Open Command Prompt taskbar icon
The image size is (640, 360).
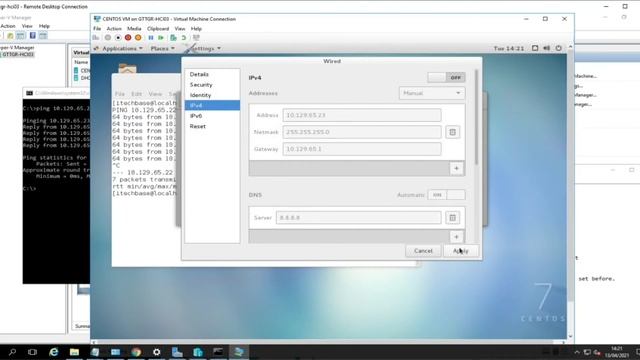(218, 352)
